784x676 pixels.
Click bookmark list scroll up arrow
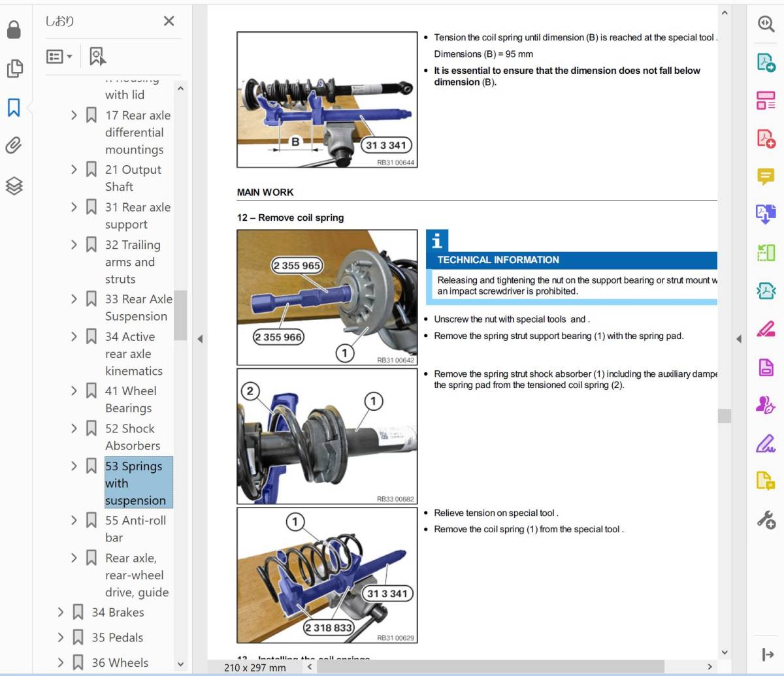(180, 88)
